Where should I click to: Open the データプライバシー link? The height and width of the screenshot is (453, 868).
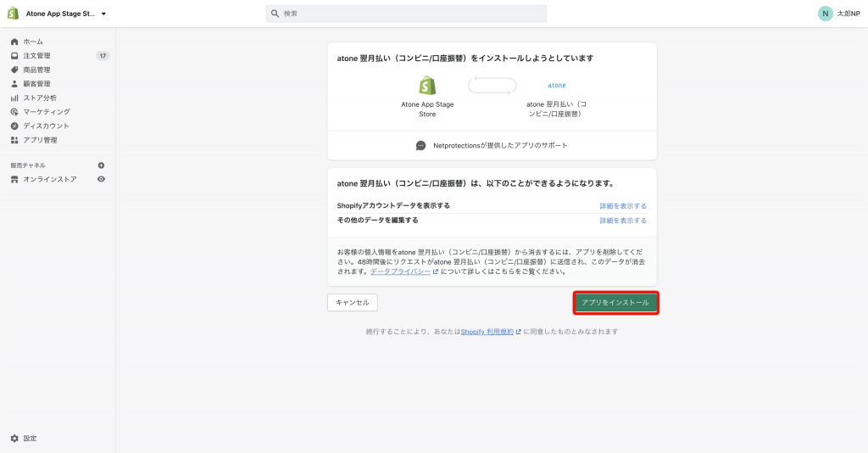pos(400,271)
